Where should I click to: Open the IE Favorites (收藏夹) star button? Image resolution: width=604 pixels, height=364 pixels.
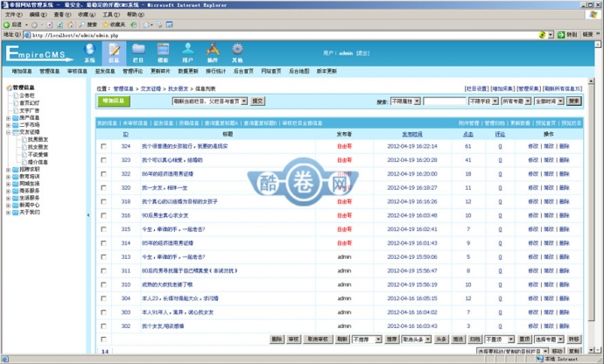[x=114, y=24]
